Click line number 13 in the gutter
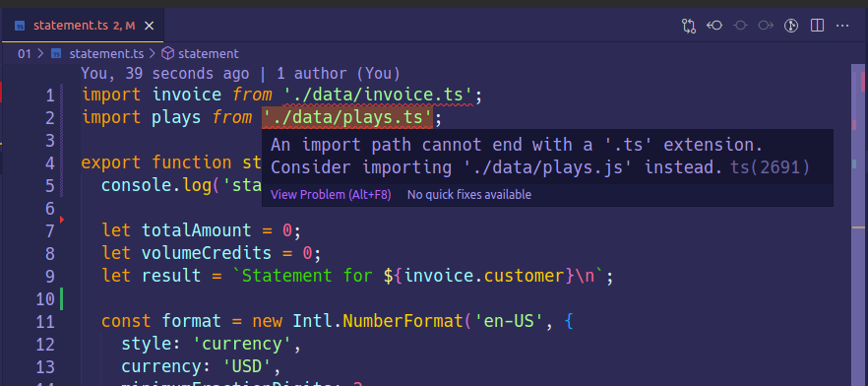Viewport: 868px width, 386px height. click(x=45, y=367)
